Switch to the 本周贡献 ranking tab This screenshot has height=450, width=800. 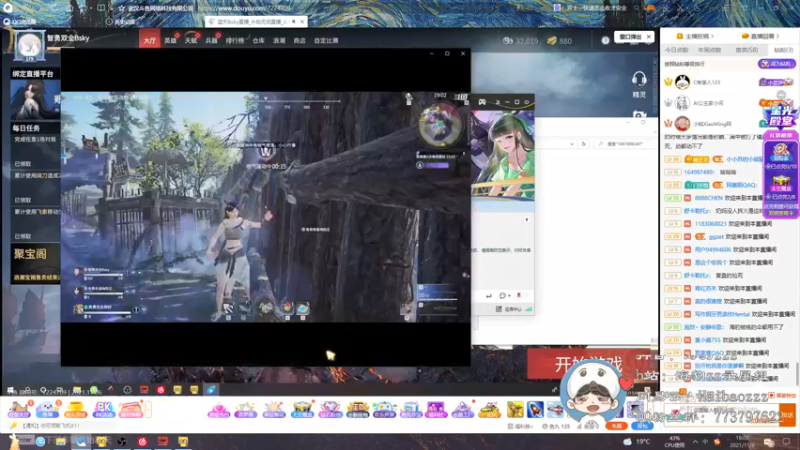point(709,50)
